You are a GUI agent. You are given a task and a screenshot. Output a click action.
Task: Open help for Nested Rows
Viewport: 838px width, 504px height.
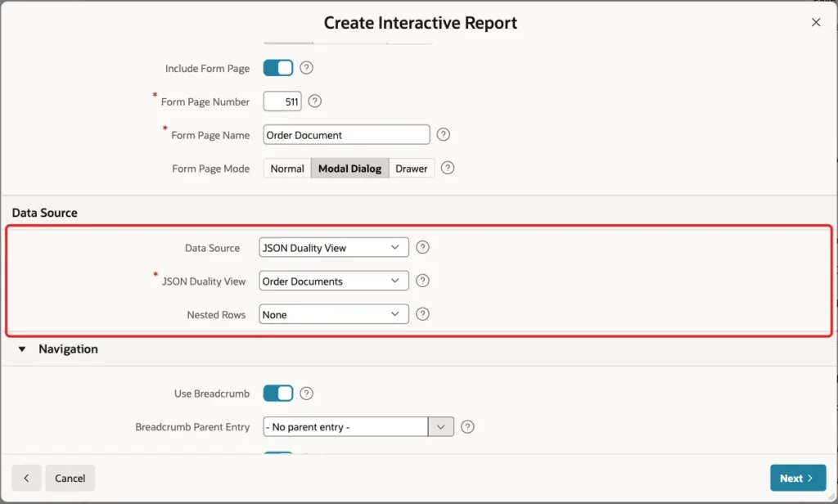tap(422, 314)
